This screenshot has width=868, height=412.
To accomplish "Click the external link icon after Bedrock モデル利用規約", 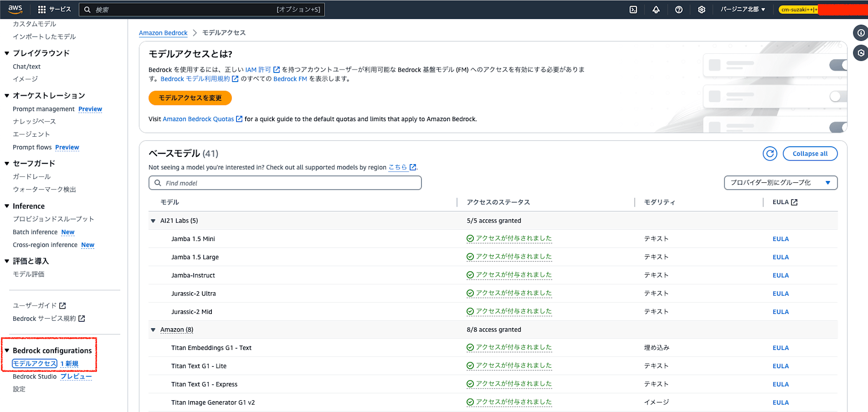I will coord(235,79).
